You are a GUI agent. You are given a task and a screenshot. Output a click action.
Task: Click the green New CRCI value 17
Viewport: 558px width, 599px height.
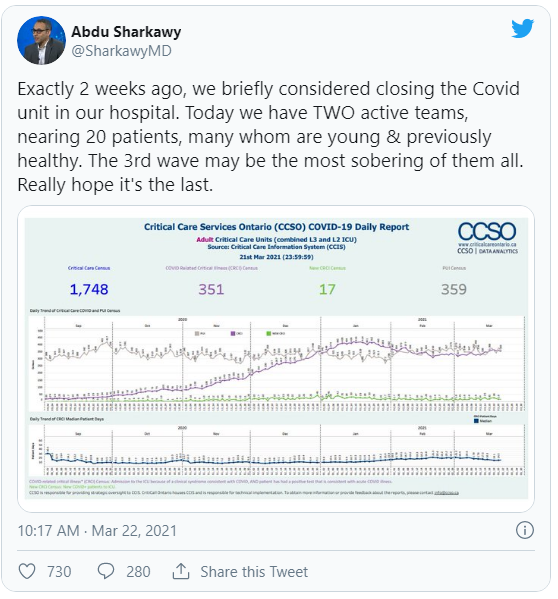(327, 289)
